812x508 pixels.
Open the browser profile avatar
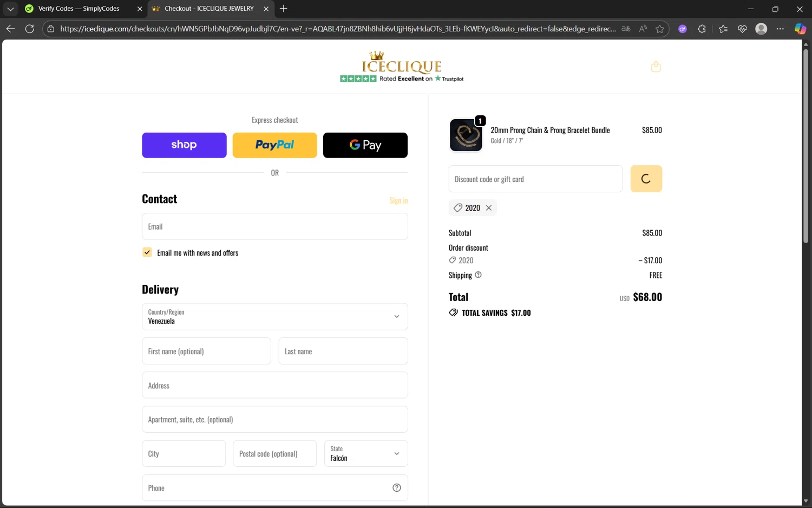[x=761, y=29]
